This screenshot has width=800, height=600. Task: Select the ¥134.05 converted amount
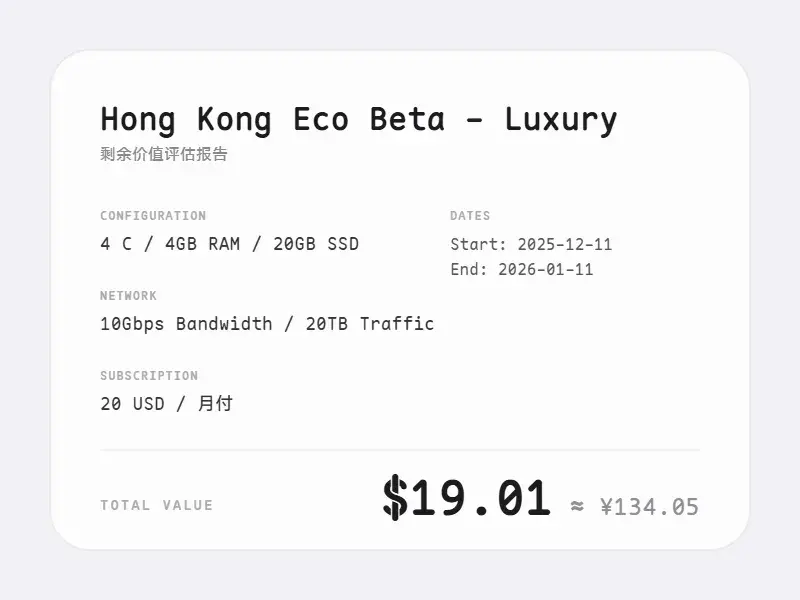pos(649,507)
